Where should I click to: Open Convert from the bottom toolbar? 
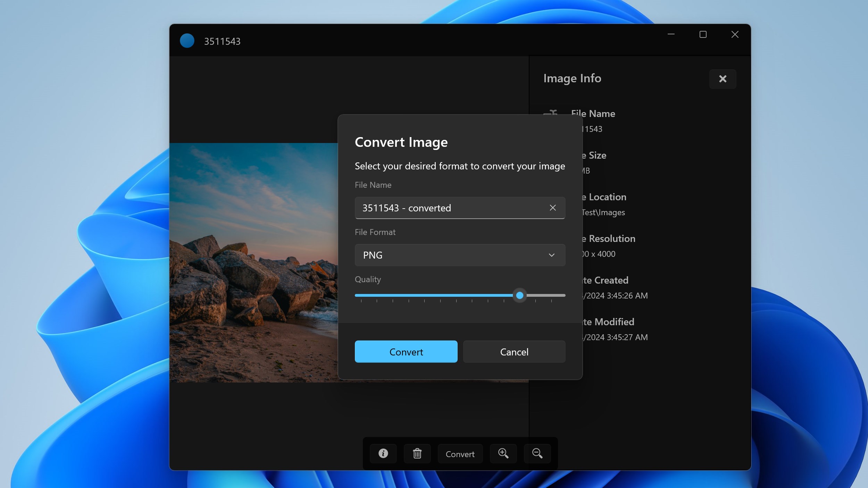coord(460,454)
